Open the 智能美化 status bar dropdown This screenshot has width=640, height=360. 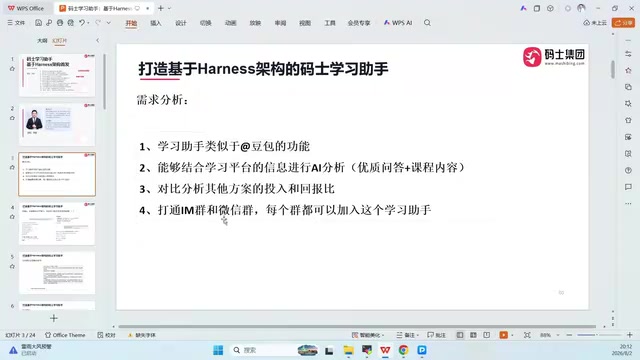[368, 335]
